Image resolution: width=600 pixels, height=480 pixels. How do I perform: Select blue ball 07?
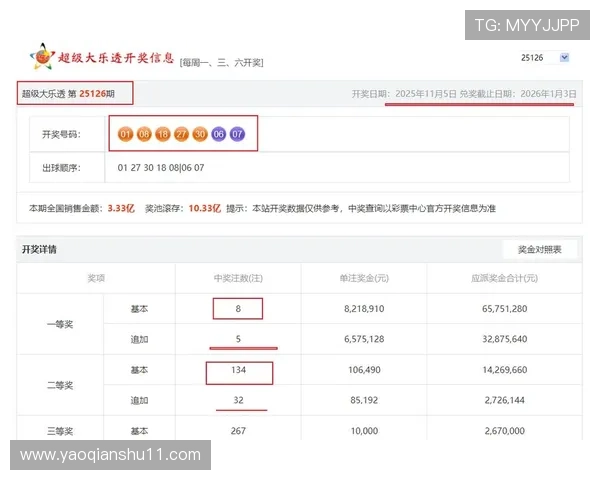click(237, 134)
